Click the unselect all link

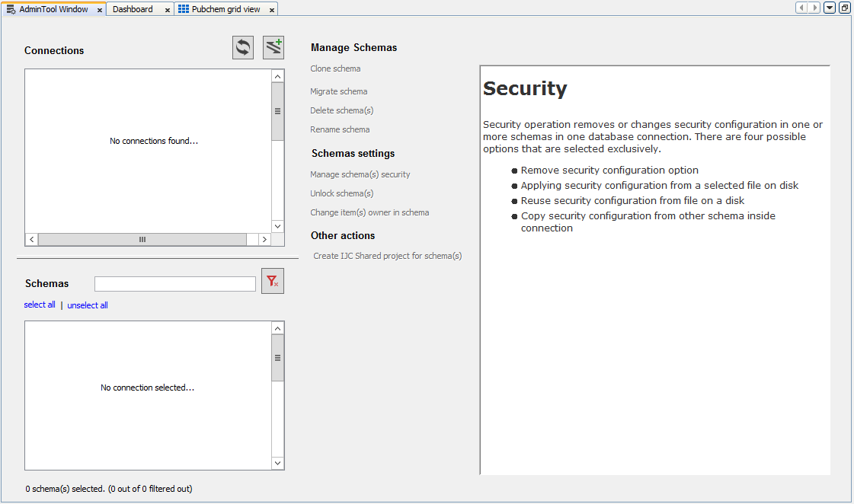[x=87, y=305]
